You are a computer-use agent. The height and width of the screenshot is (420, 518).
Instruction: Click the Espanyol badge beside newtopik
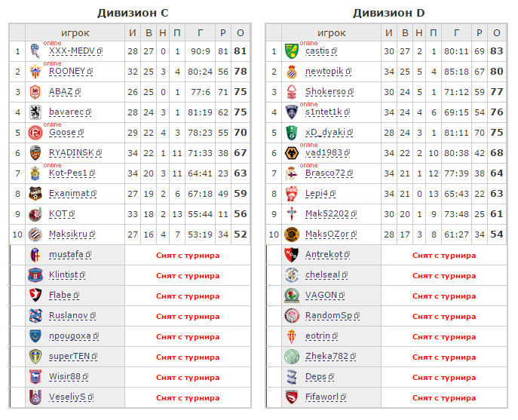point(291,72)
